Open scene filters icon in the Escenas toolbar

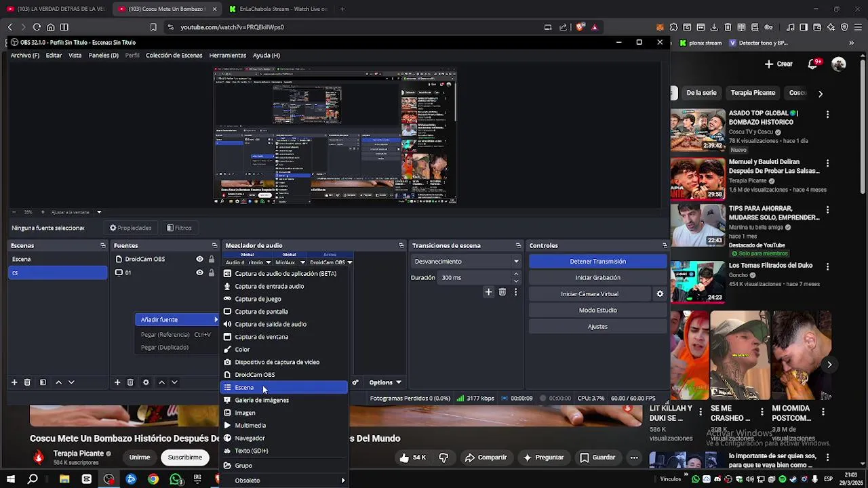pyautogui.click(x=43, y=382)
